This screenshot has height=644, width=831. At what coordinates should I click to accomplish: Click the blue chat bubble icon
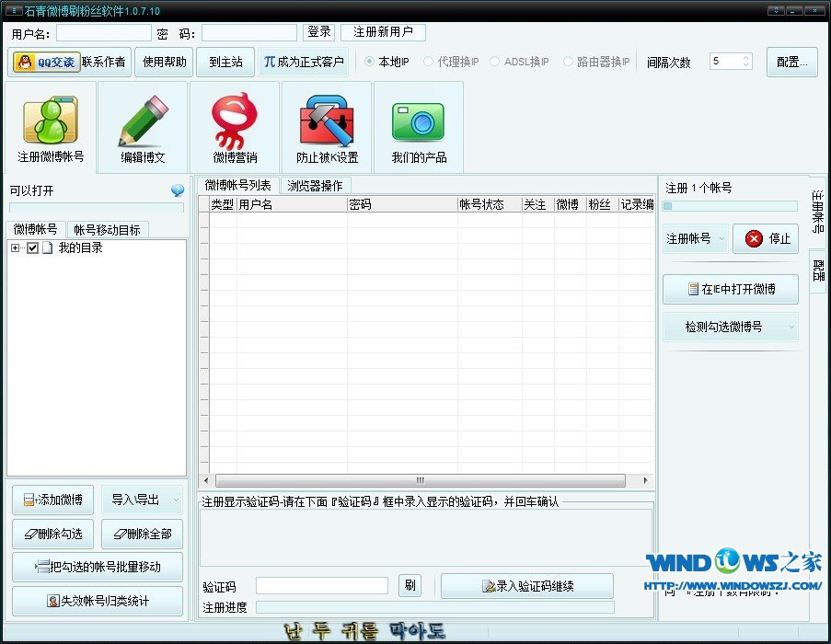[178, 190]
